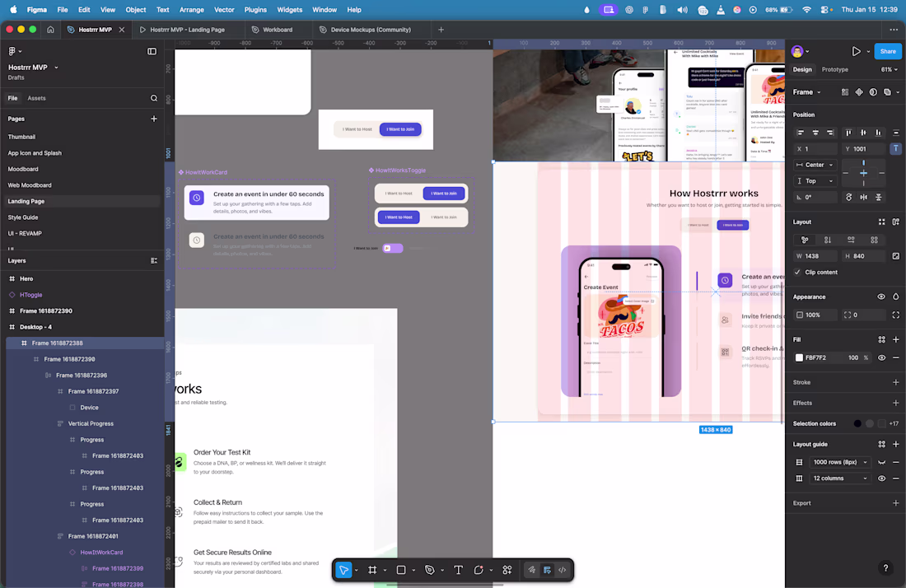Switch to Dev Mode code icon
The width and height of the screenshot is (906, 588).
pyautogui.click(x=563, y=570)
